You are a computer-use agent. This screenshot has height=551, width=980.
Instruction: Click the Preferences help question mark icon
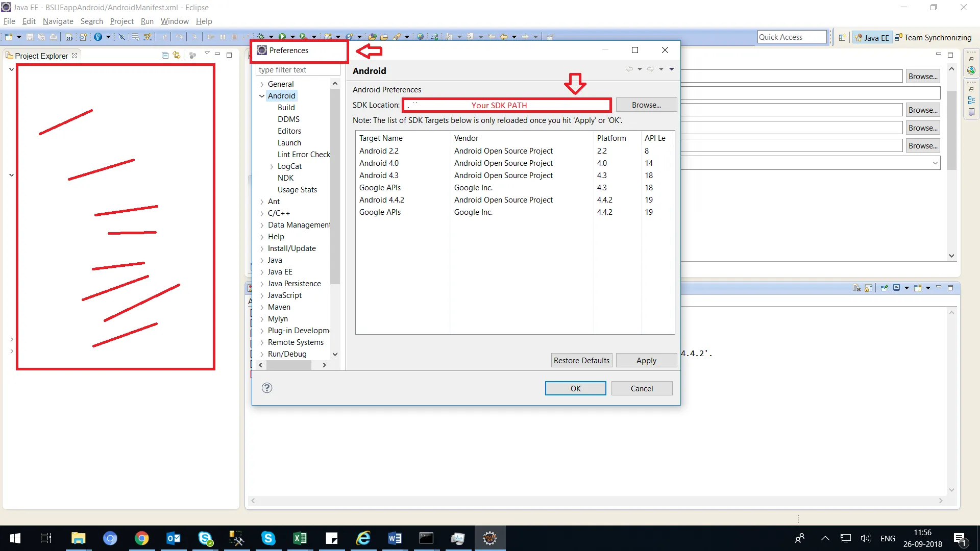point(267,388)
